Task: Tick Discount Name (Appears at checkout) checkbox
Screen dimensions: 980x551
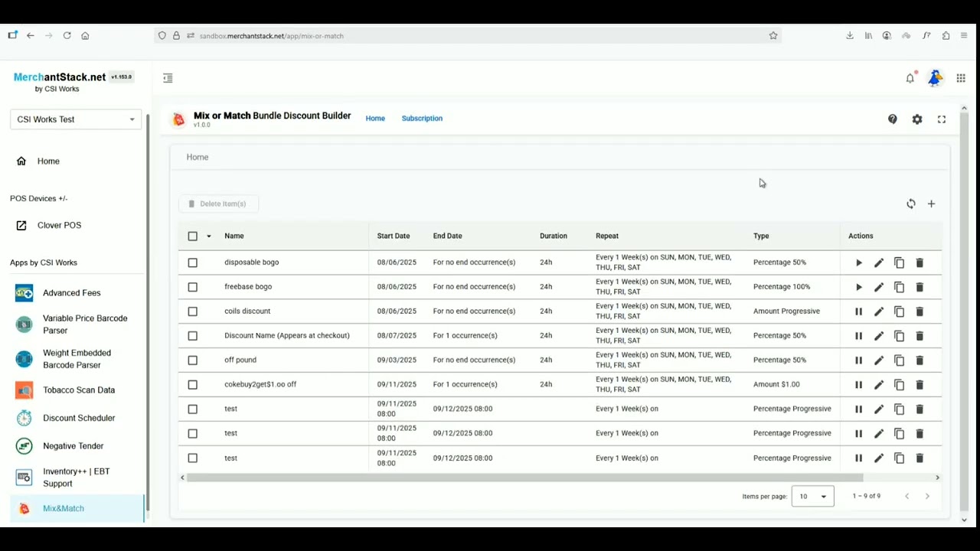Action: pyautogui.click(x=192, y=336)
